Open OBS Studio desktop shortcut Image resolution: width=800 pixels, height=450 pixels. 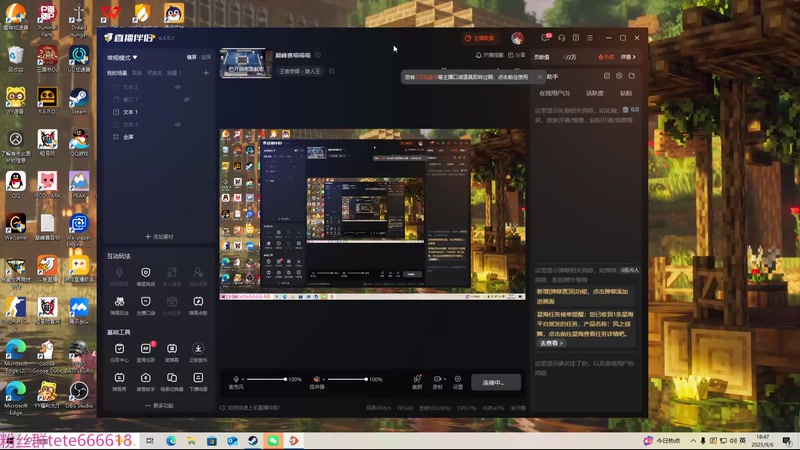79,394
